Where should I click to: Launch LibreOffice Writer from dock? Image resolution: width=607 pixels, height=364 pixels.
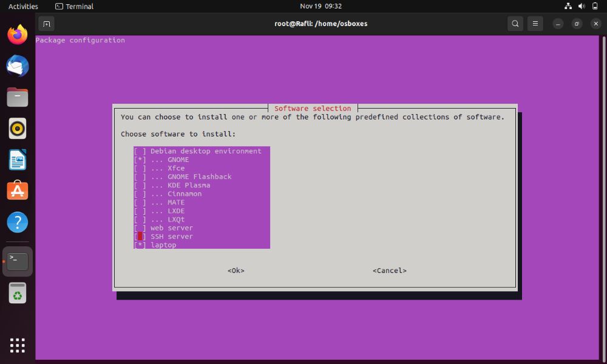click(x=18, y=160)
